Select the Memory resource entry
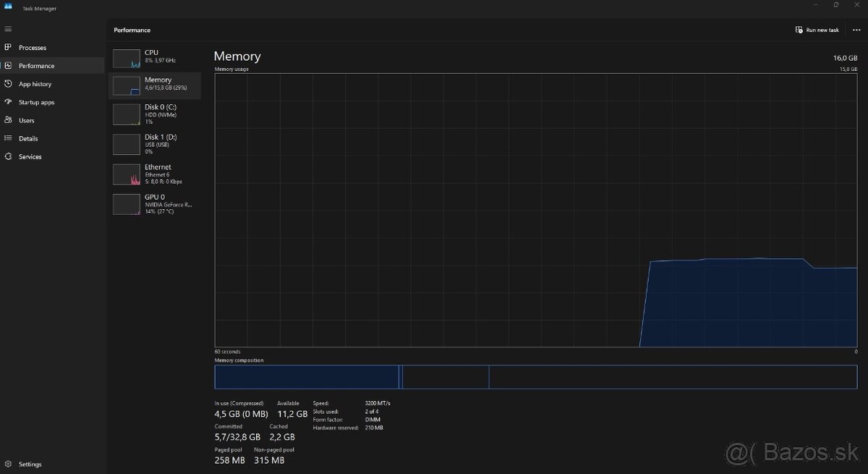Viewport: 868px width, 474px height. tap(155, 84)
